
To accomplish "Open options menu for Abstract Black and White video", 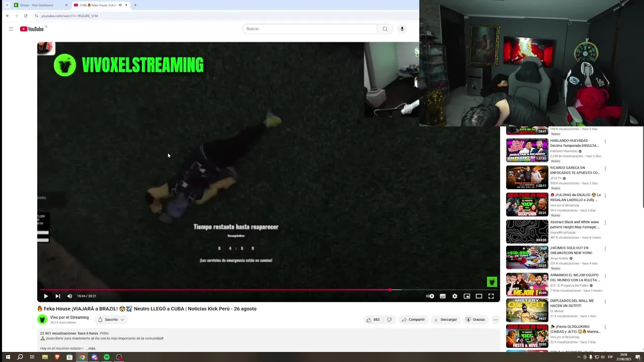I will pos(605,223).
